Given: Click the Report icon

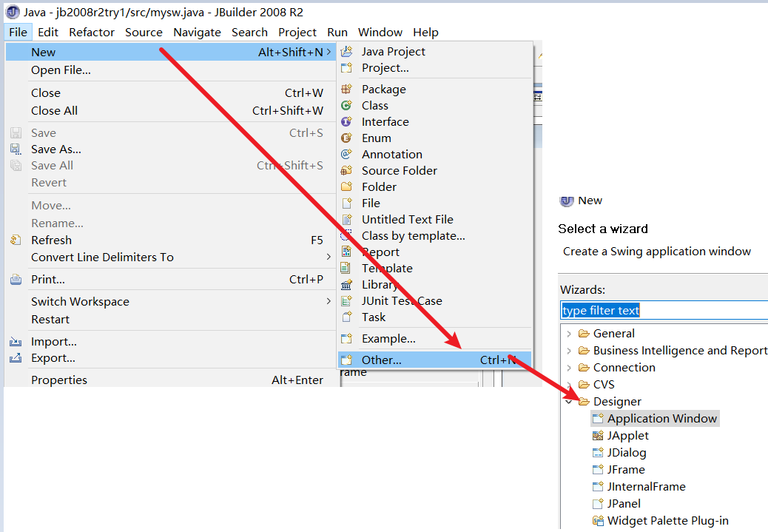Looking at the screenshot, I should pos(347,252).
